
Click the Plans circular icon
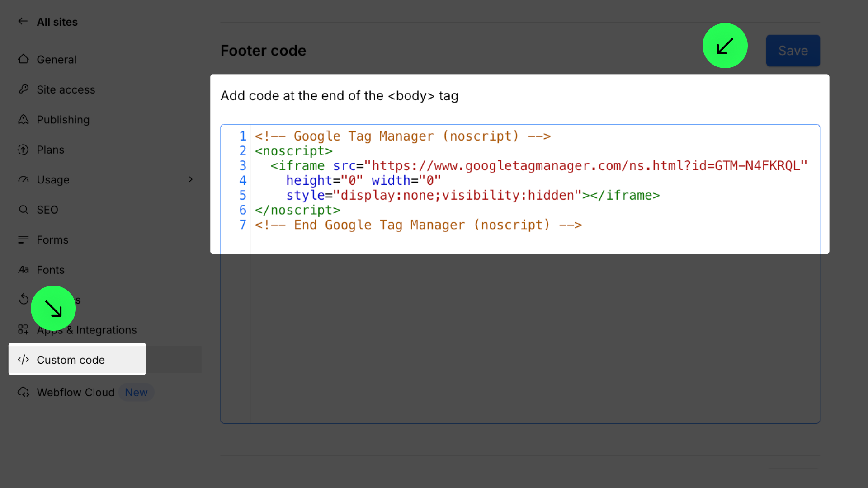[23, 150]
